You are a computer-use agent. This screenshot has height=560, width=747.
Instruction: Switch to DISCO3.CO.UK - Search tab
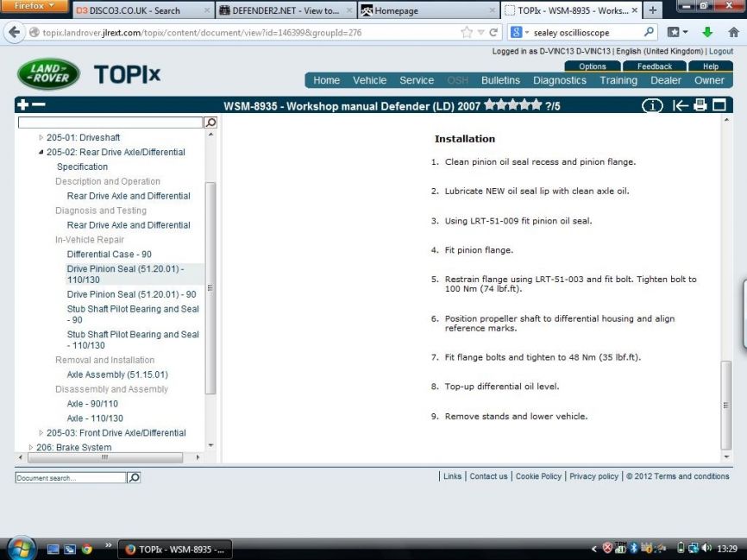click(143, 10)
